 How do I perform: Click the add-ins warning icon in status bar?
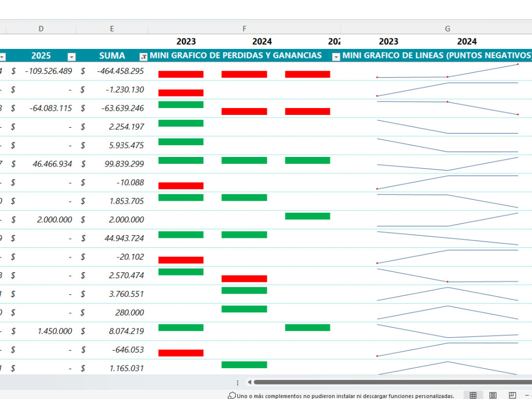[232, 396]
